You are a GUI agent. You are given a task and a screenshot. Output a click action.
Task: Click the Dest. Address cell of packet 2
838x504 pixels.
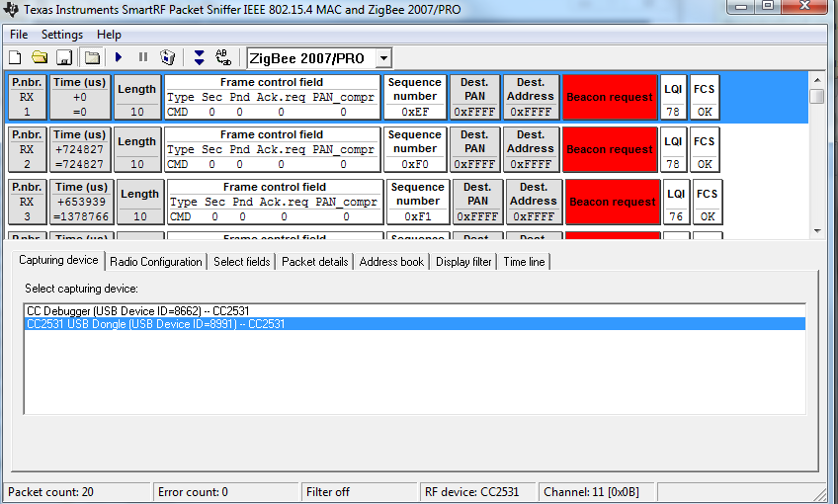click(x=531, y=149)
